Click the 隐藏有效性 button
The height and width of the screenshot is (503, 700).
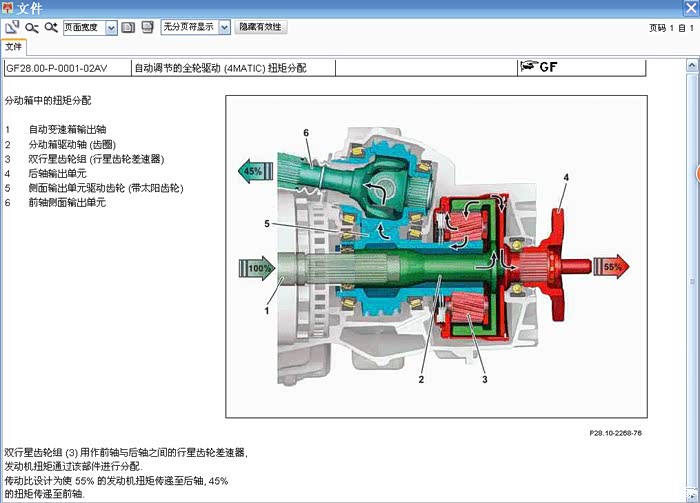260,27
